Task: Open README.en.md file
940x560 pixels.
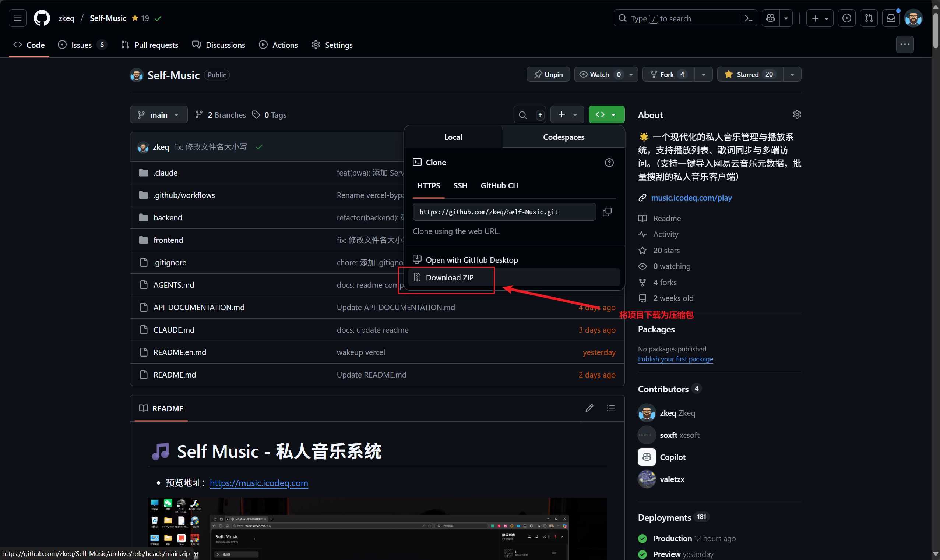Action: point(180,352)
